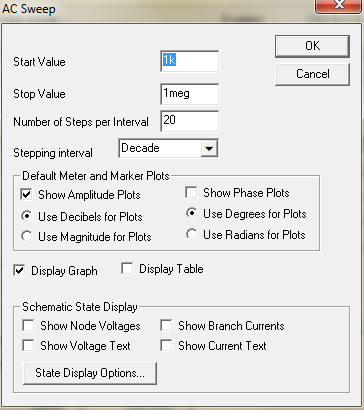Screen dimensions: 364x410
Task: Check Show Node Voltages
Action: [28, 325]
